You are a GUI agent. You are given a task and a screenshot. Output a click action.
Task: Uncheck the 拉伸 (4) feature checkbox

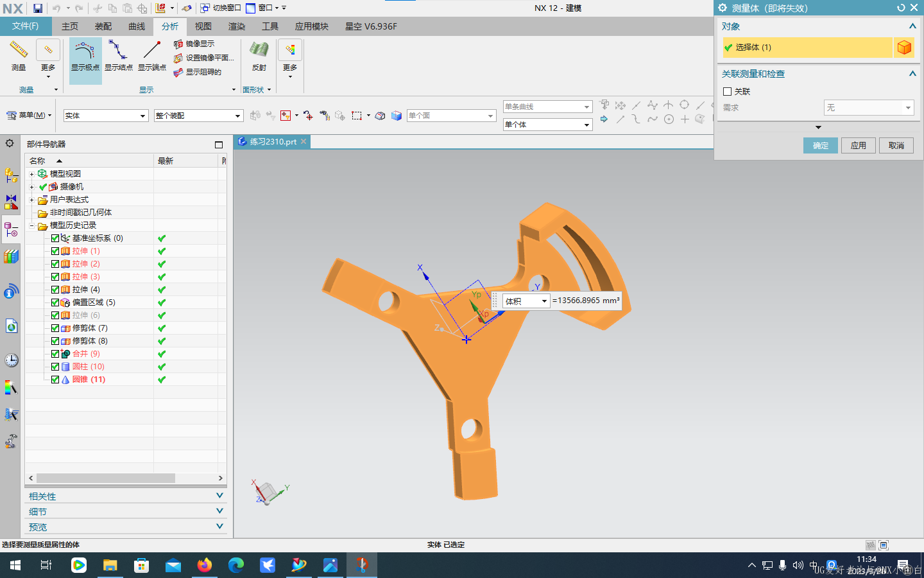55,290
